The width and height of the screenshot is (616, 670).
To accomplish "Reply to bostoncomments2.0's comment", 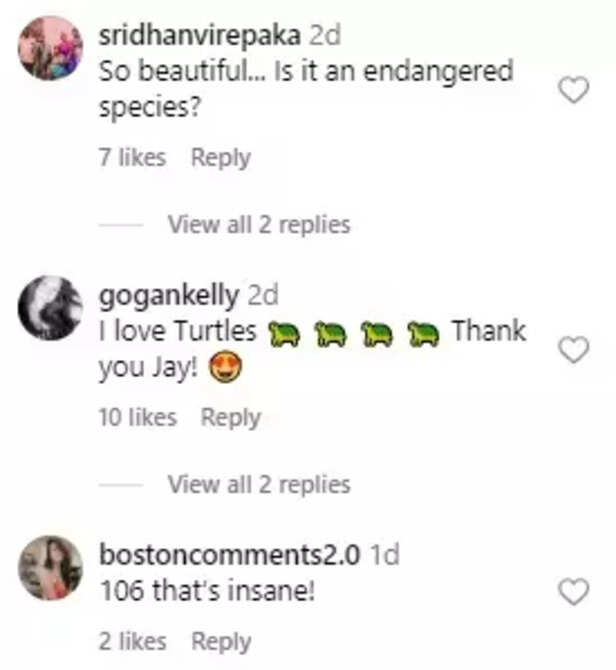I will (x=220, y=641).
